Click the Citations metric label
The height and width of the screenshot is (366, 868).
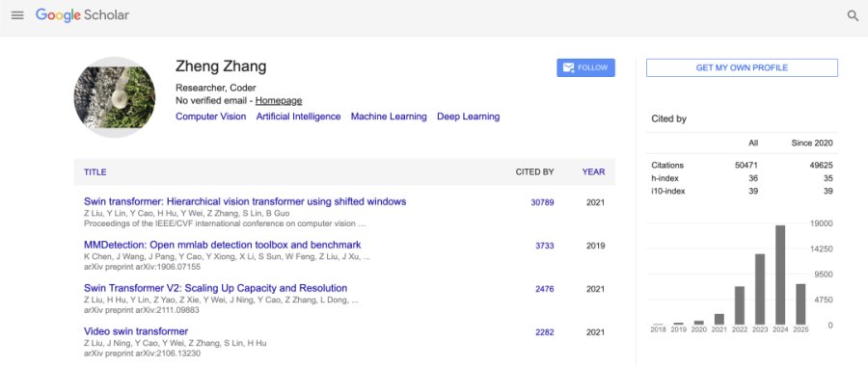(x=667, y=166)
